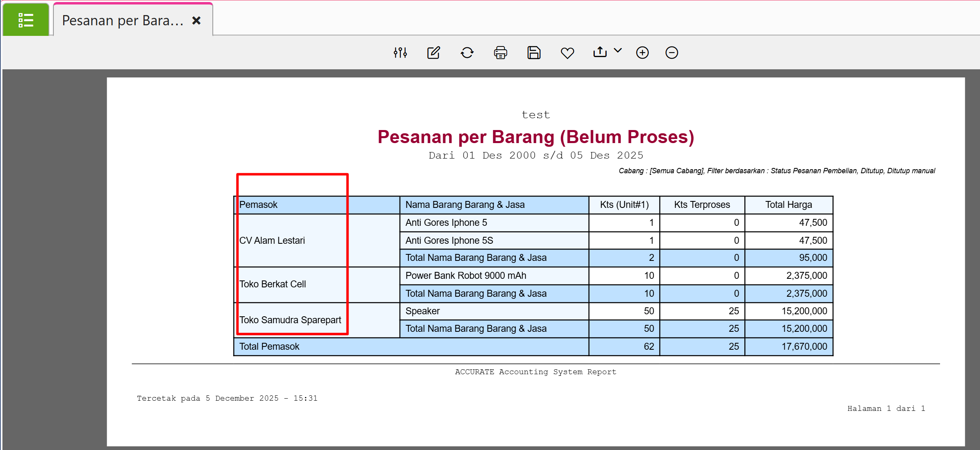Viewport: 980px width, 450px height.
Task: Click the edit report pencil icon
Action: (x=433, y=53)
